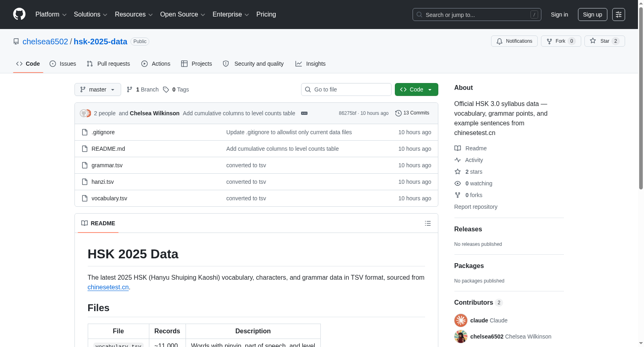Open the hsk-2025-data repository link
This screenshot has width=644, height=347.
(x=101, y=42)
